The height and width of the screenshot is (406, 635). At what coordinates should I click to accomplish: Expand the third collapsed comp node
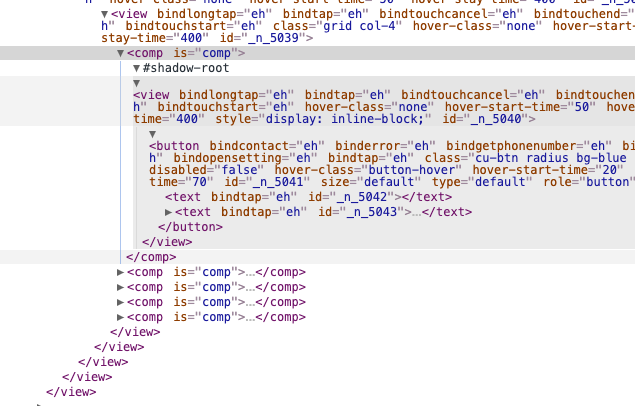point(120,302)
